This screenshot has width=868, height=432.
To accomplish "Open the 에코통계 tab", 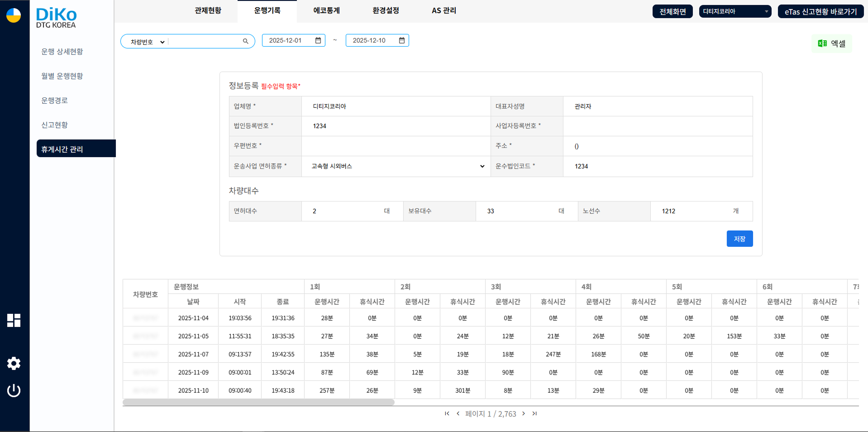I will (326, 10).
